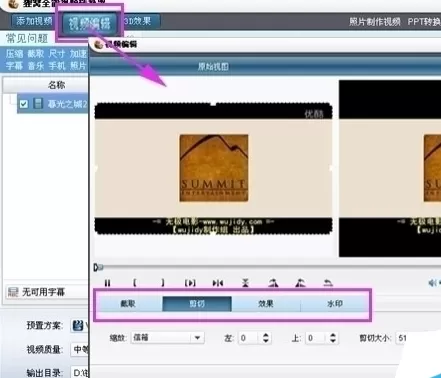The height and width of the screenshot is (378, 441).
Task: Click into the 左 crop offset field
Action: [x=248, y=338]
